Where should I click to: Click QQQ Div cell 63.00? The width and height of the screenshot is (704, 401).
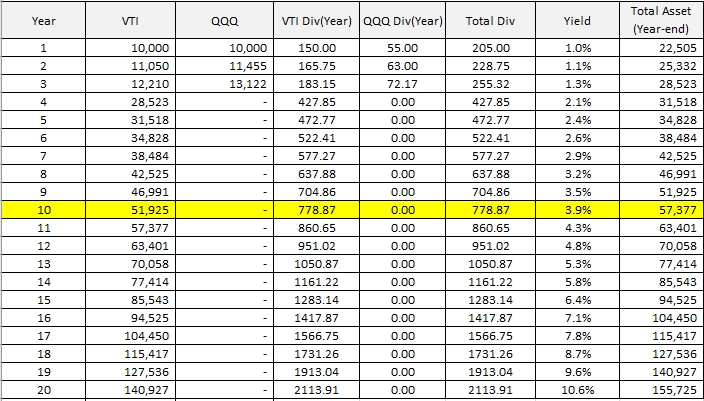pyautogui.click(x=403, y=66)
